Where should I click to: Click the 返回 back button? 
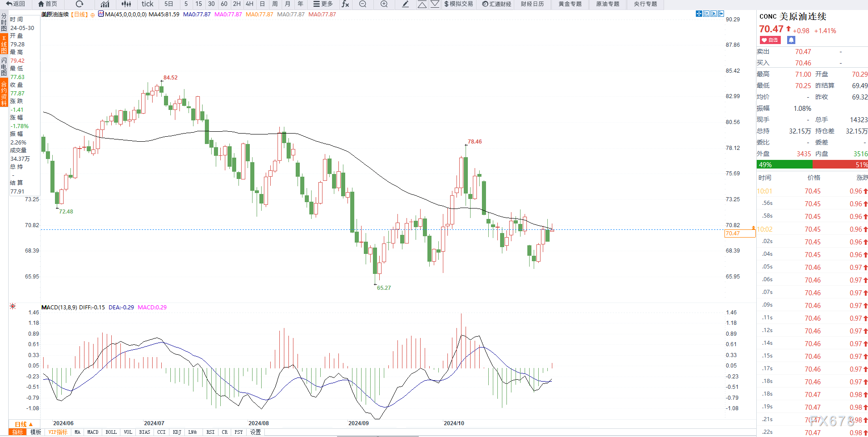pyautogui.click(x=15, y=4)
